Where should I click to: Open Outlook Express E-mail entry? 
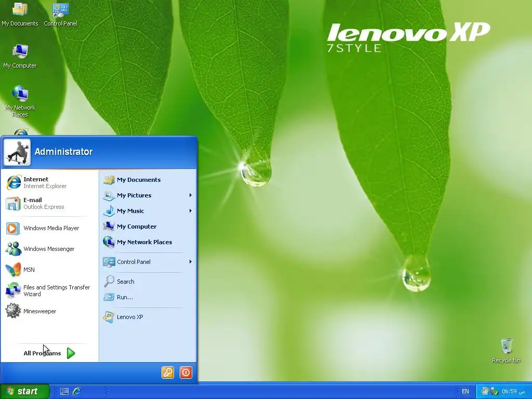point(49,203)
